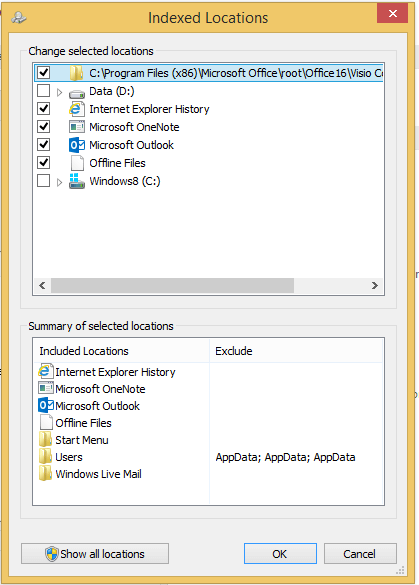Check the Windows8 (C:) checkbox
Image resolution: width=419 pixels, height=585 pixels.
44,181
